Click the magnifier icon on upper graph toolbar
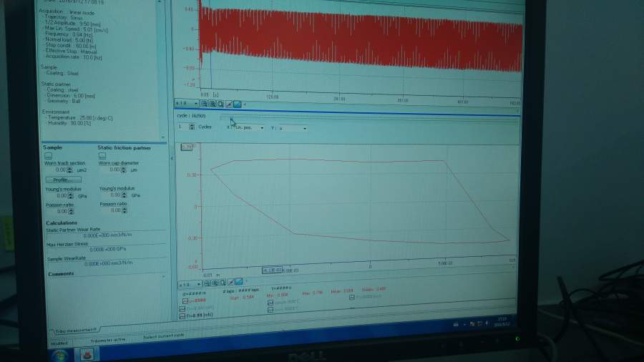Viewport: 644px width, 362px height. click(220, 104)
